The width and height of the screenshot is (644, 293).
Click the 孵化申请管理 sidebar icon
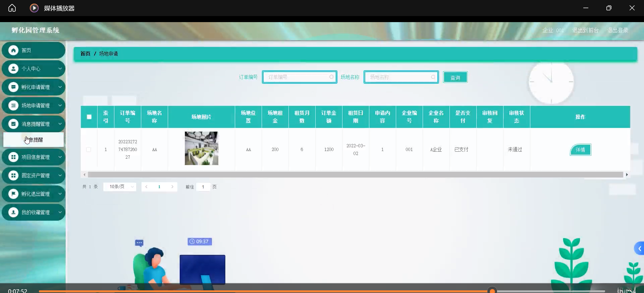(13, 87)
